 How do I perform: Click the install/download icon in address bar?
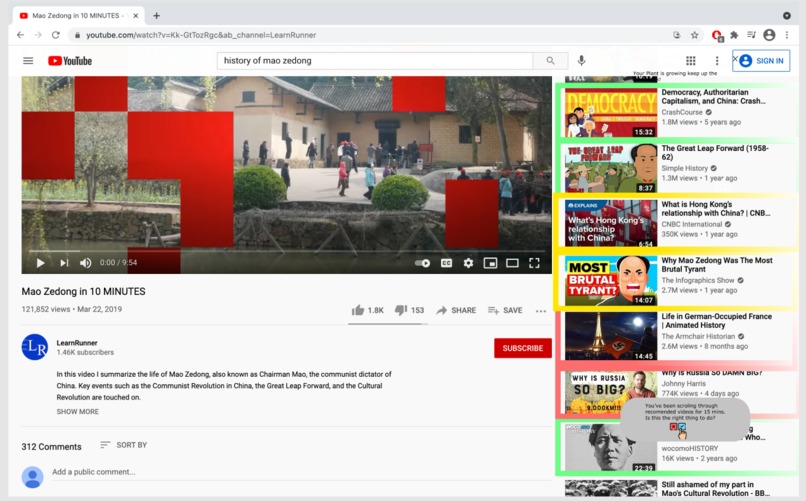pos(677,35)
